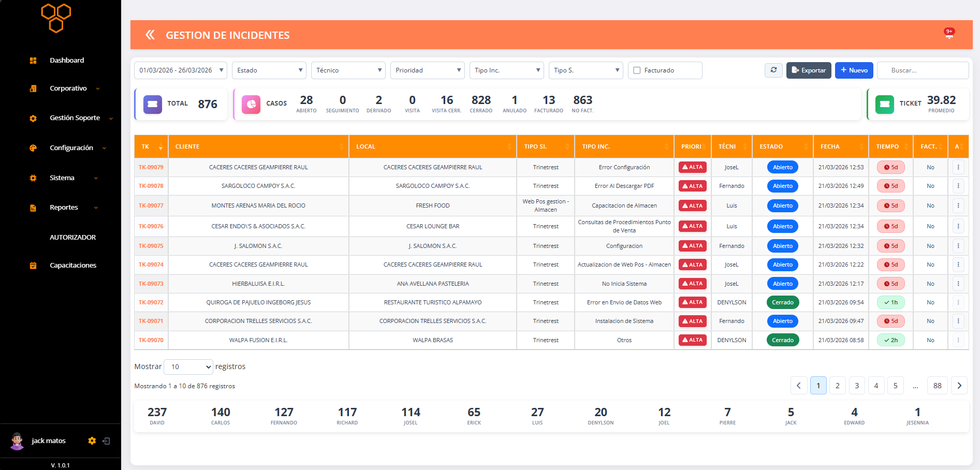Open the Técnico filter dropdown
This screenshot has width=980, height=470.
(348, 70)
